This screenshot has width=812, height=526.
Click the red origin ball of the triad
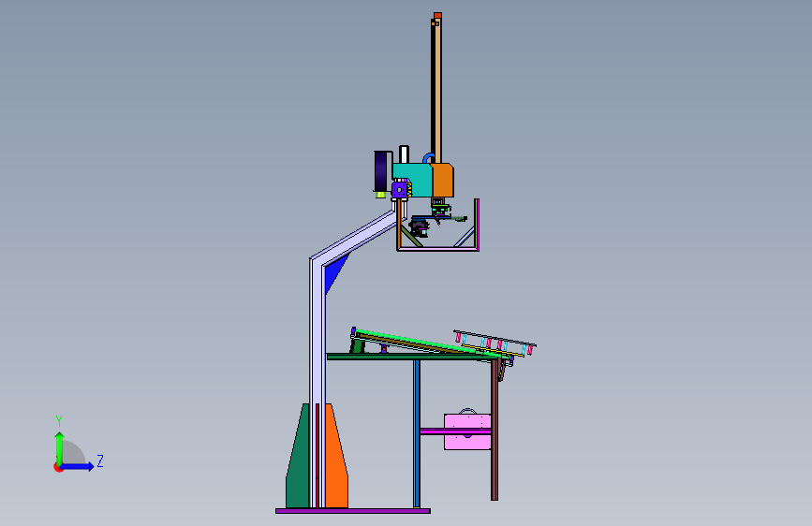58,467
